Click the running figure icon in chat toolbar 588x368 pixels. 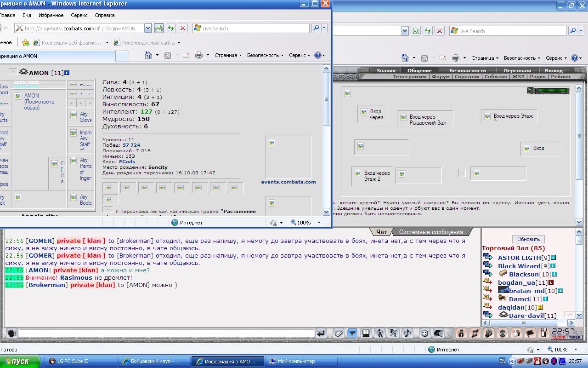[380, 333]
